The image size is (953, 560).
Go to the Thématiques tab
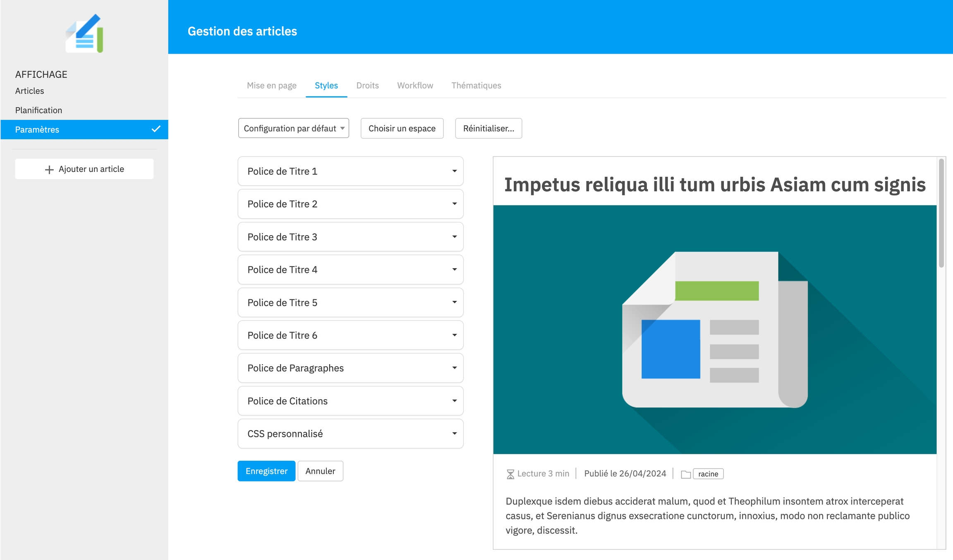[476, 86]
